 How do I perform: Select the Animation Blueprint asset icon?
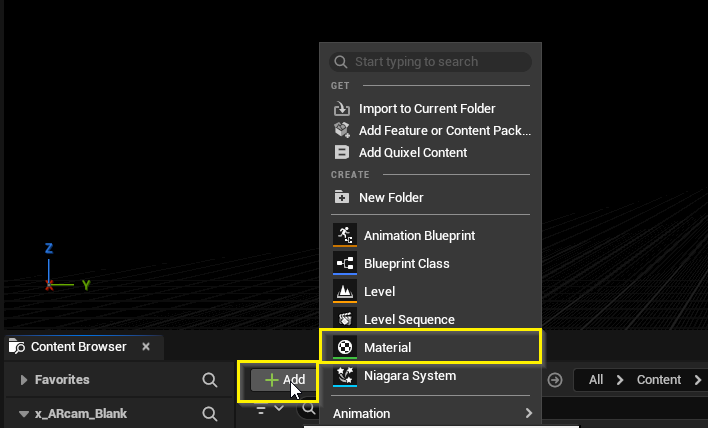(344, 236)
